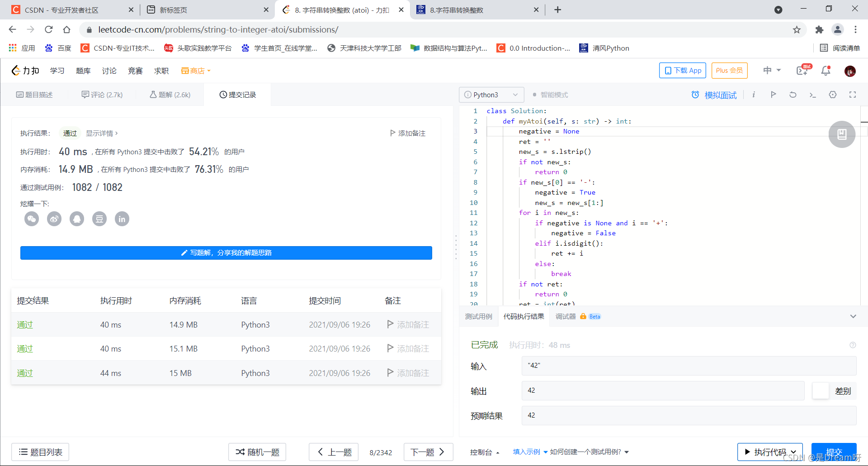Click the editor info 'i' icon
Image resolution: width=868 pixels, height=466 pixels.
point(754,95)
